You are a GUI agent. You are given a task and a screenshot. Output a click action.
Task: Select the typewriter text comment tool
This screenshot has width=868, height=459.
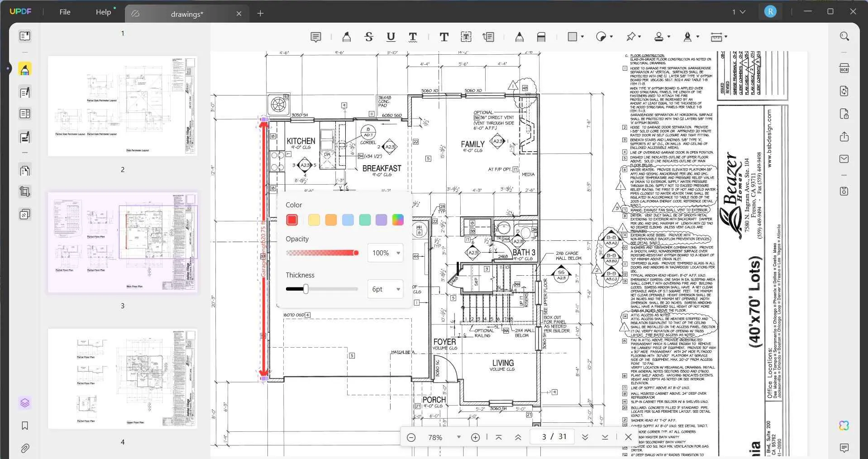pyautogui.click(x=444, y=37)
